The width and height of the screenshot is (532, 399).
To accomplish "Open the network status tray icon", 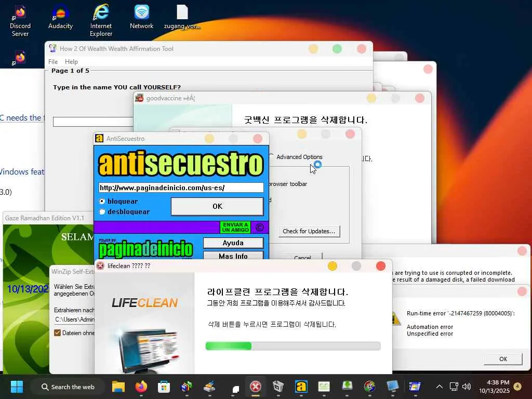I will point(454,387).
